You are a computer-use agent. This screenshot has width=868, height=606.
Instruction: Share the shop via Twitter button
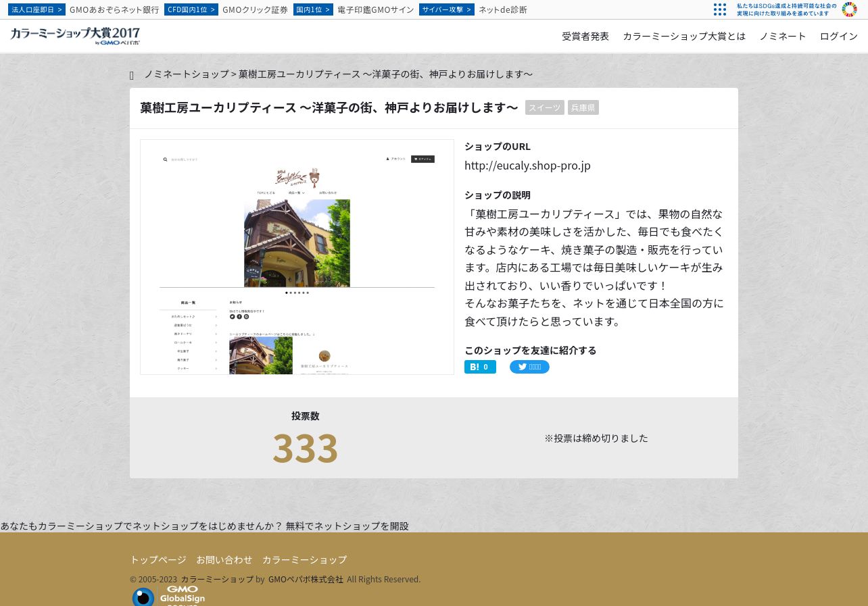[529, 367]
